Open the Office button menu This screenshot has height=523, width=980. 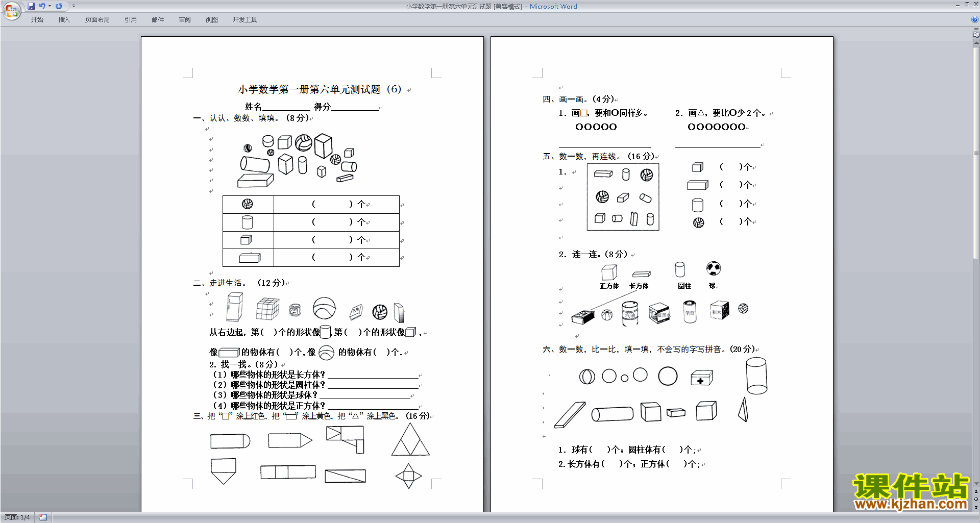click(11, 10)
